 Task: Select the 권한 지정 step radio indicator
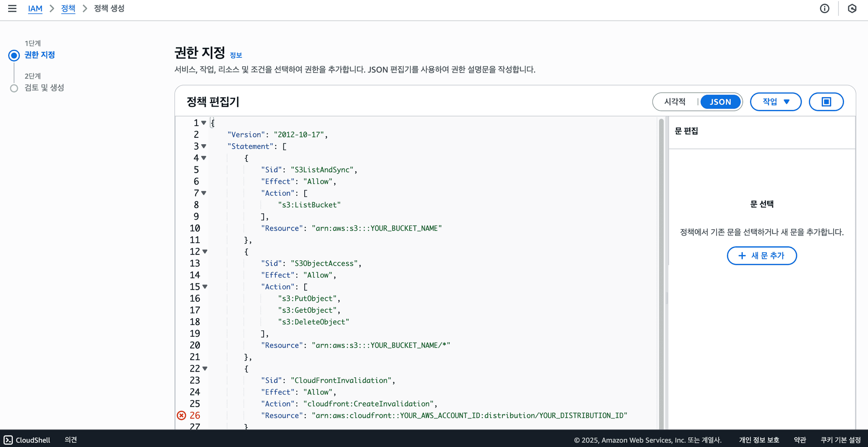point(14,55)
